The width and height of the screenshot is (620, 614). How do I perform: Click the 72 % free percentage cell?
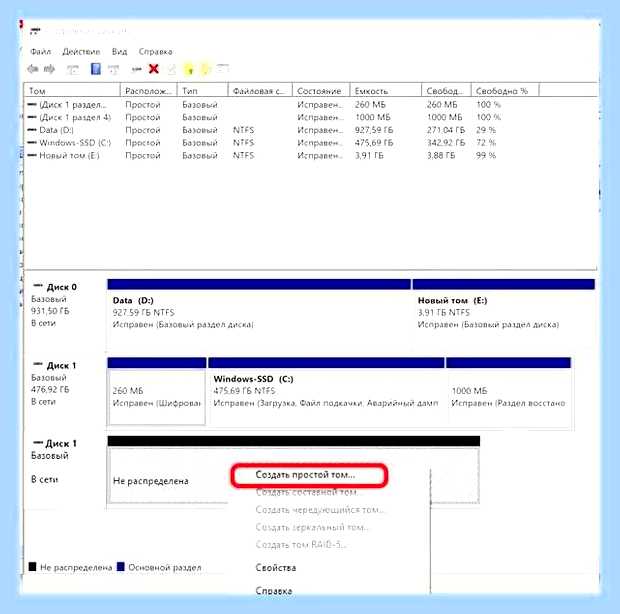[x=486, y=143]
